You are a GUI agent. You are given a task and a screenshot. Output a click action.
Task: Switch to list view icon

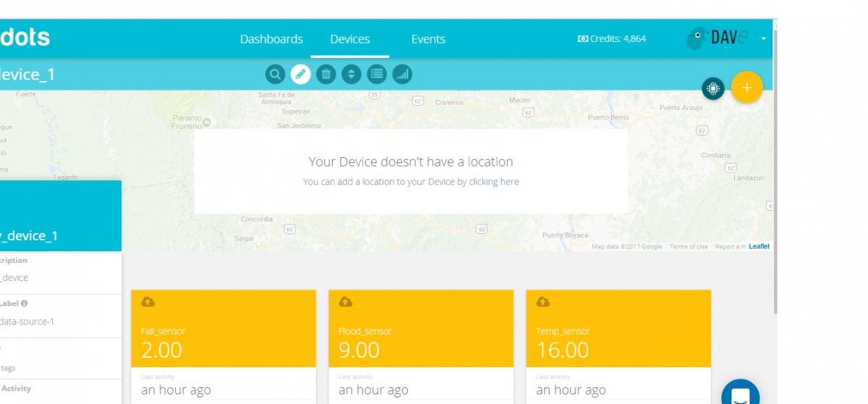[x=376, y=74]
